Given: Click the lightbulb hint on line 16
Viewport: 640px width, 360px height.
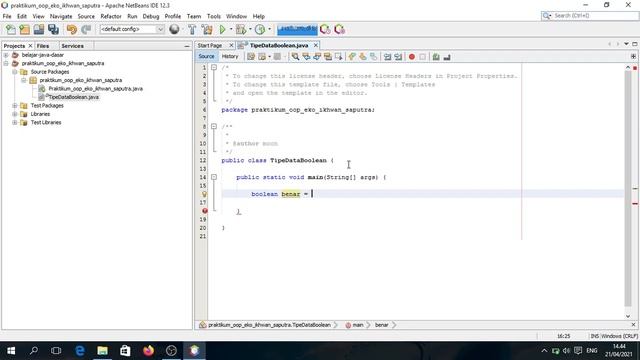Looking at the screenshot, I should tap(204, 194).
